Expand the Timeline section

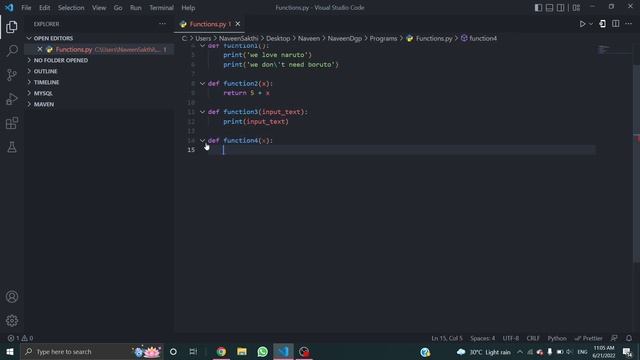pos(99,82)
